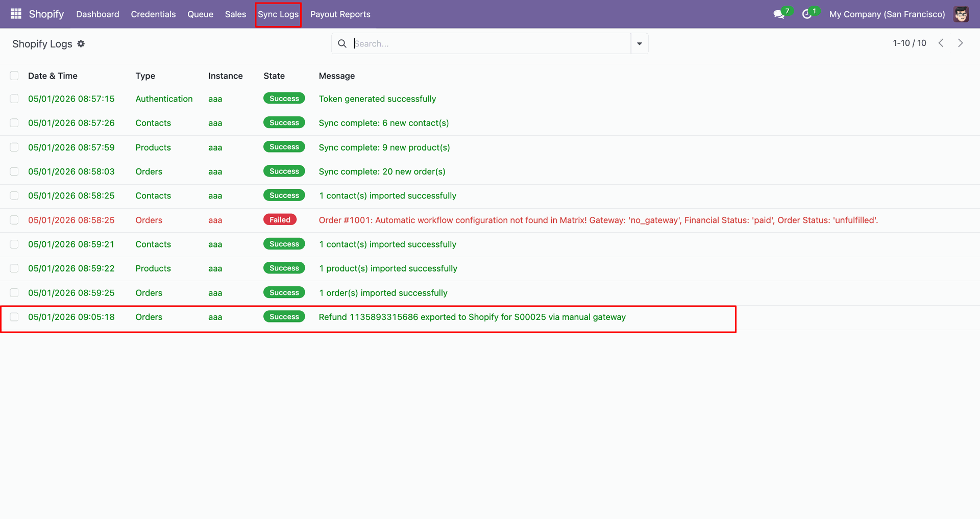The image size is (980, 519).
Task: Toggle the select-all header checkbox
Action: coord(14,76)
